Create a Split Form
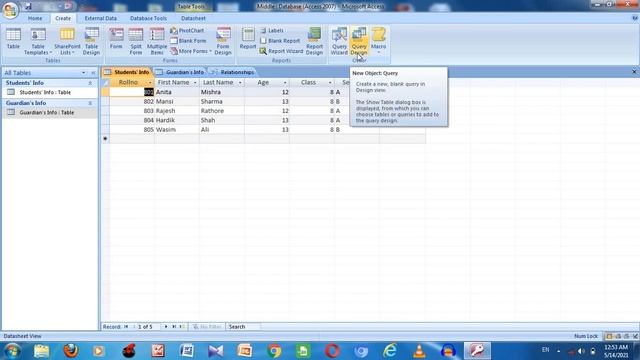Viewport: 640px width, 360px height. click(x=136, y=41)
